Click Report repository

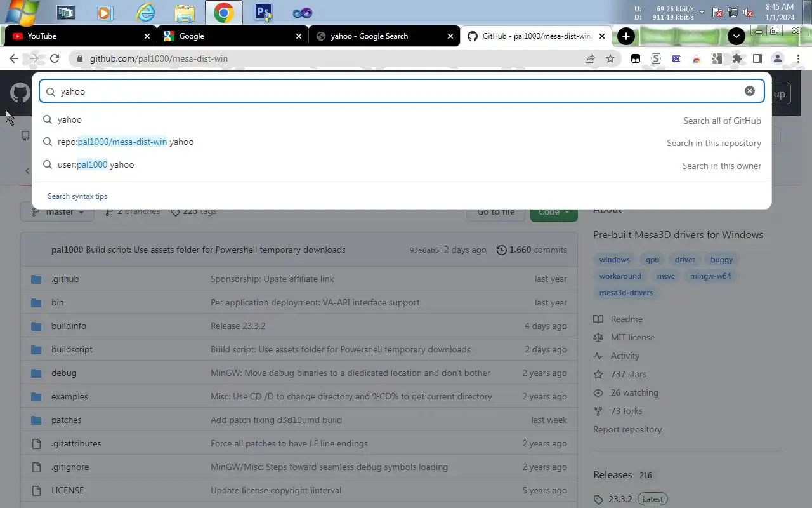click(x=627, y=429)
